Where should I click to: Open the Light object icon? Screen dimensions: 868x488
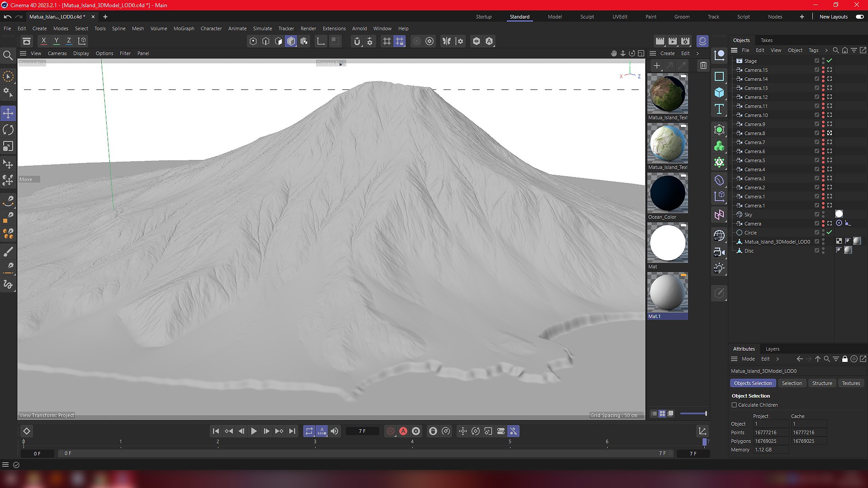click(x=719, y=268)
